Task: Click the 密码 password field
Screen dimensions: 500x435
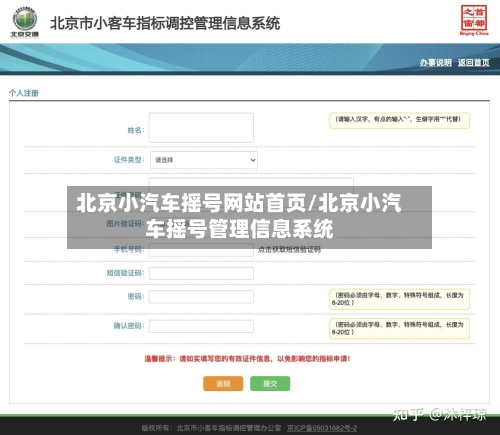Action: (x=201, y=297)
